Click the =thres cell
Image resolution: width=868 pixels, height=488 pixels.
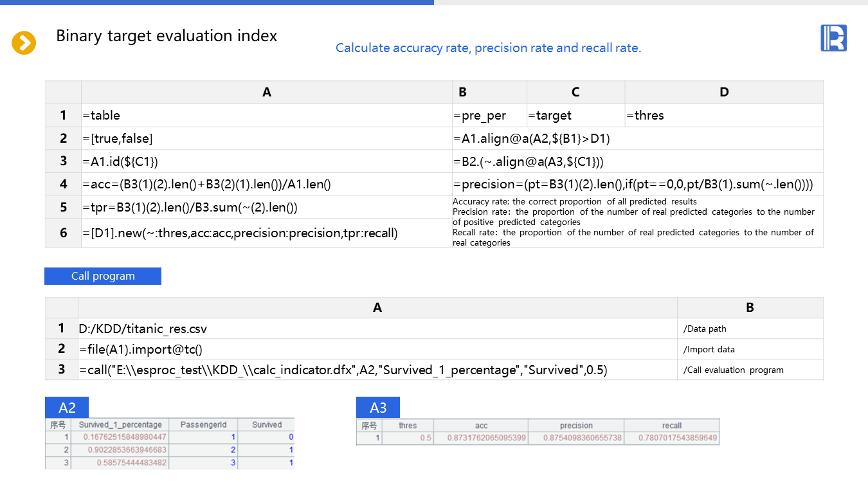[723, 116]
